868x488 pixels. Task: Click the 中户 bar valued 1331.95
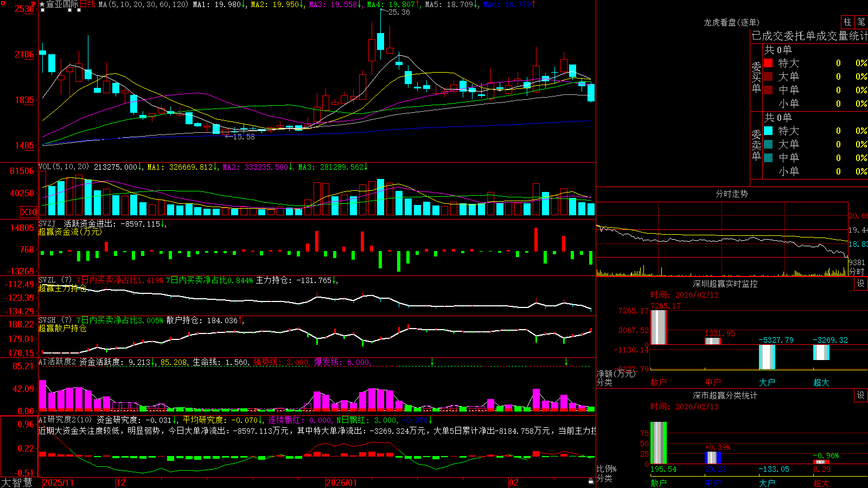712,341
